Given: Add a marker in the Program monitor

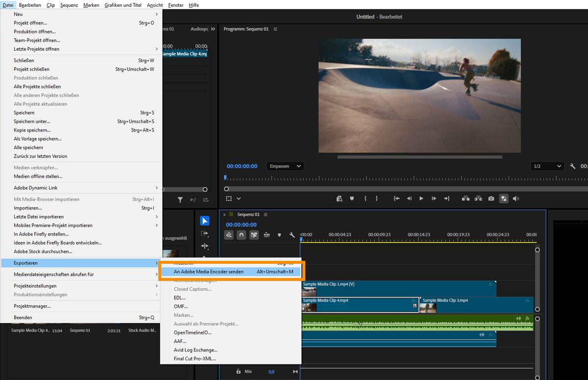Looking at the screenshot, I should click(x=352, y=199).
